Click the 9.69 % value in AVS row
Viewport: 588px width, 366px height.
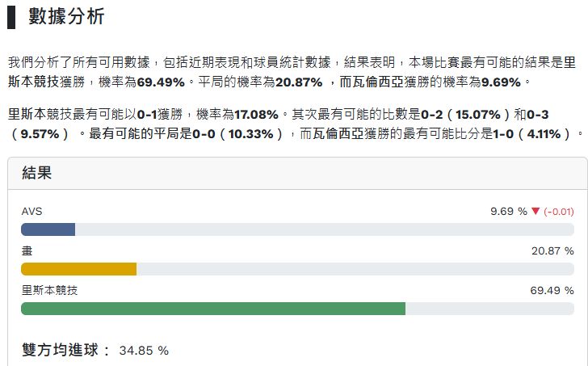[508, 212]
